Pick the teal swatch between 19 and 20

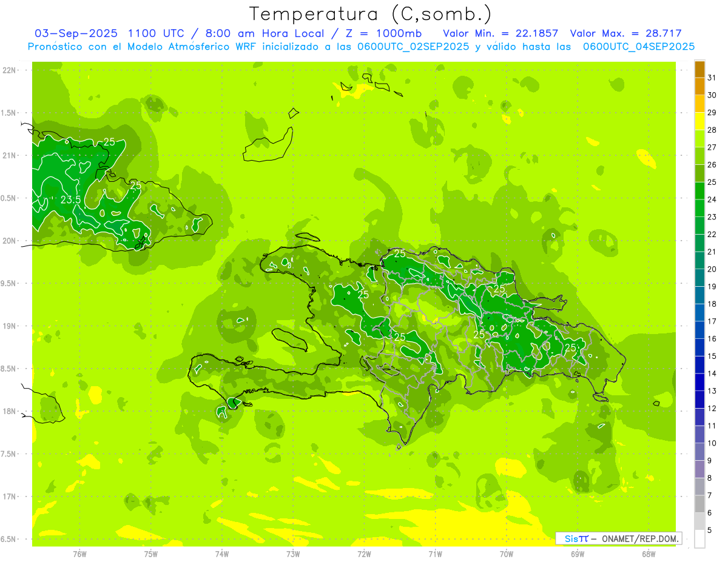699,278
